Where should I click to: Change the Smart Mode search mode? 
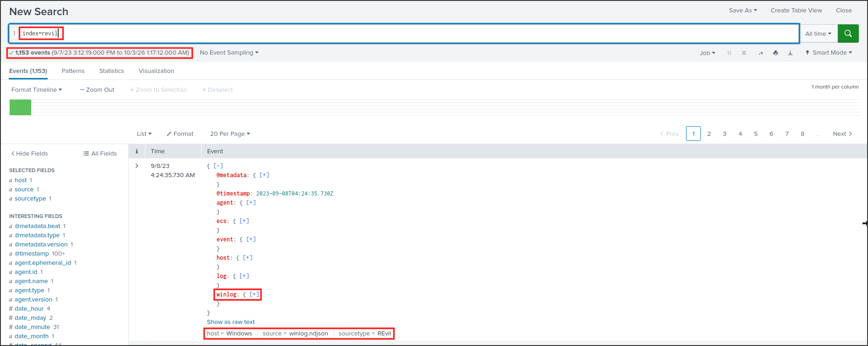829,53
